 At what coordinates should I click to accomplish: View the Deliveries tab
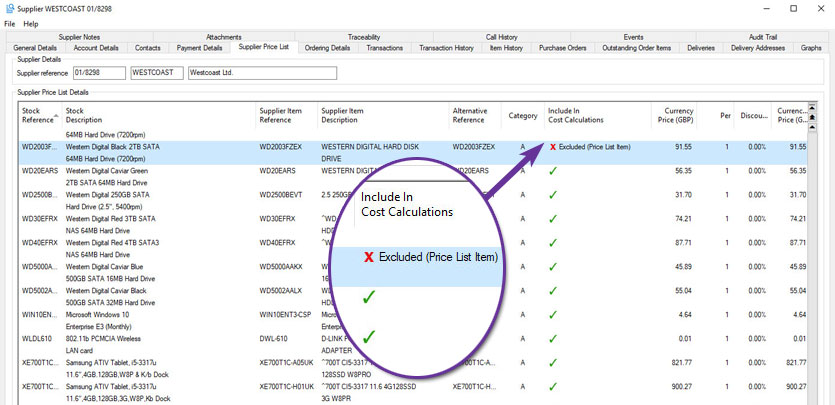701,48
